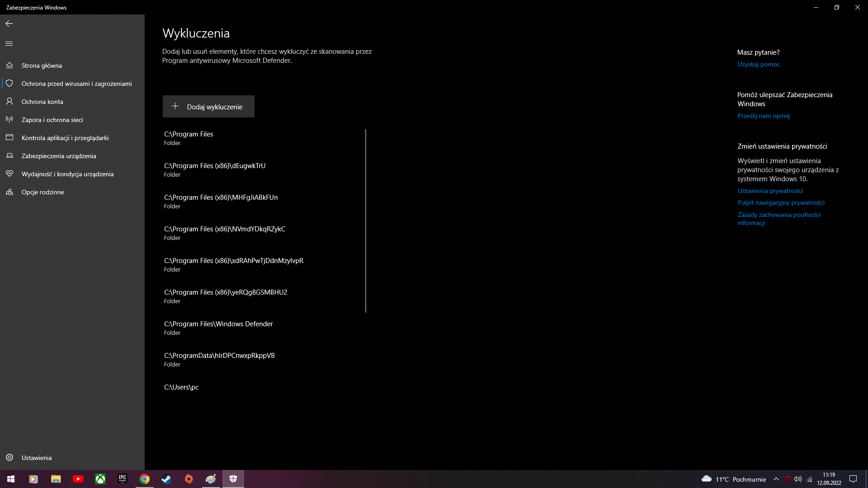Screen dimensions: 868x488
Task: Open the weather widget showing 11°C Pochmurnie
Action: (x=734, y=479)
